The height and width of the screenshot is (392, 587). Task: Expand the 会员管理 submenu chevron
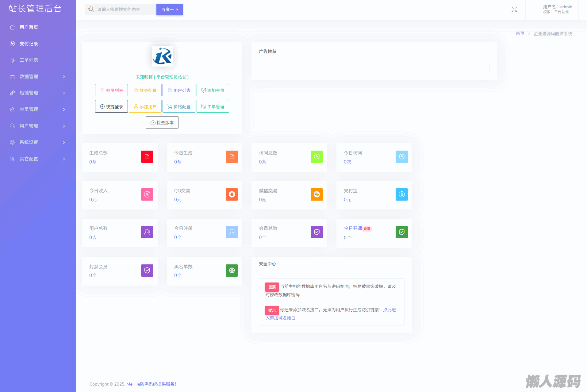point(64,110)
